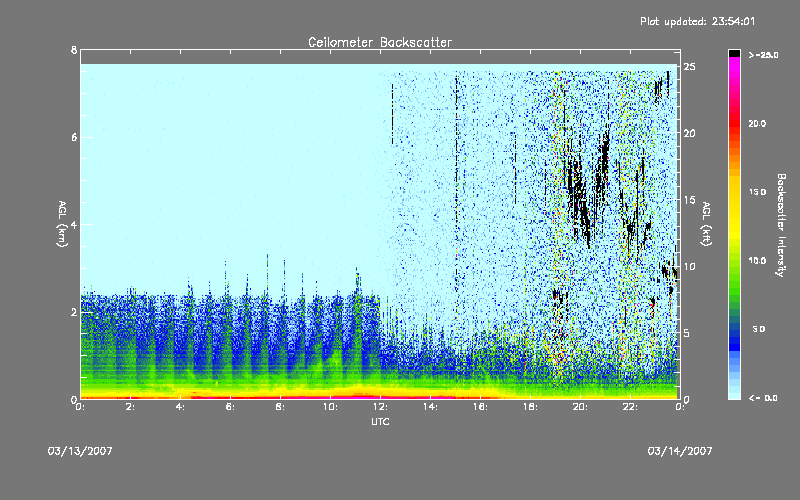800x500 pixels.
Task: Select the "16:" hour tick on UTC axis
Action: (x=481, y=407)
